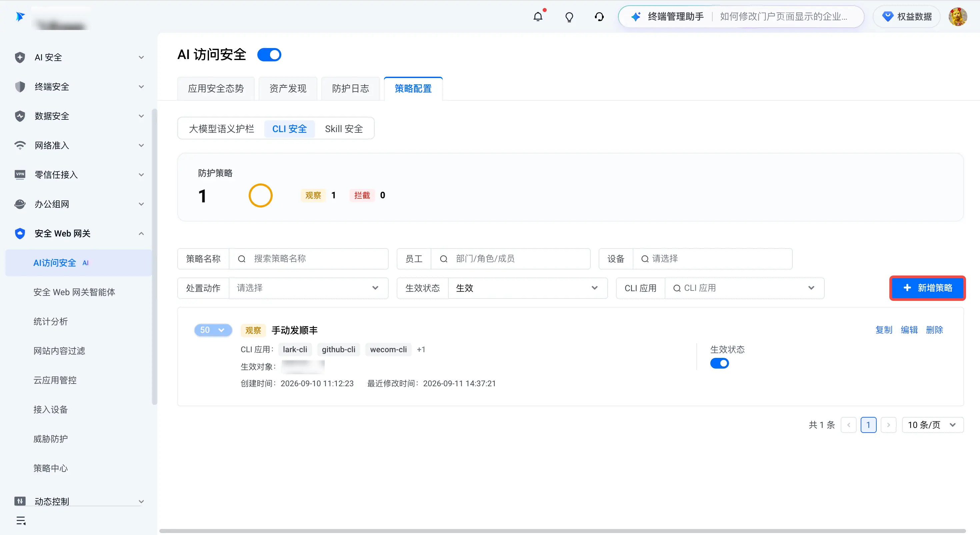Toggle the AI 访问安全 master switch
The height and width of the screenshot is (535, 980).
[x=269, y=54]
